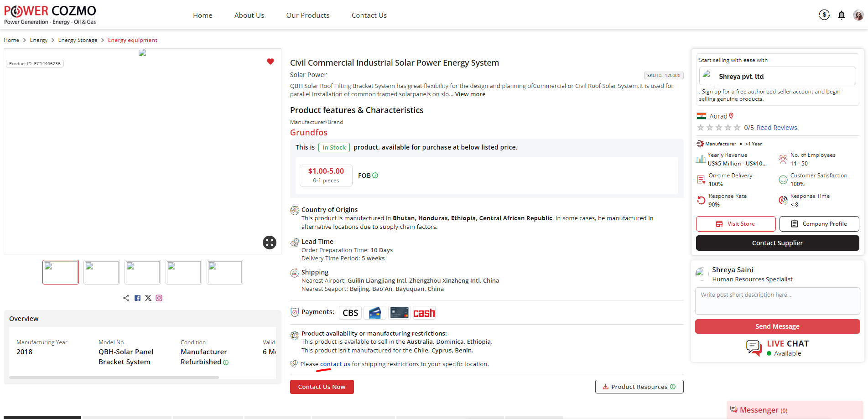Click the Visit Store button
Screen dimensions: 868x419
[735, 224]
